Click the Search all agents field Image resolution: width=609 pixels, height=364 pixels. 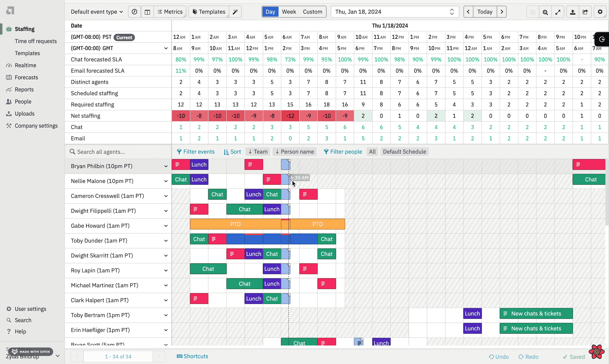[x=118, y=152]
